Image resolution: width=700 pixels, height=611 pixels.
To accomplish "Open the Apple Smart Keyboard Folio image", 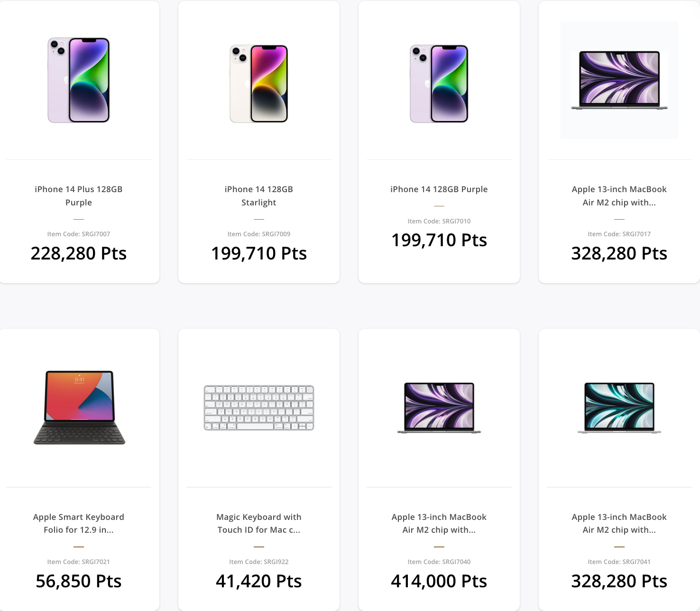I will pos(79,407).
